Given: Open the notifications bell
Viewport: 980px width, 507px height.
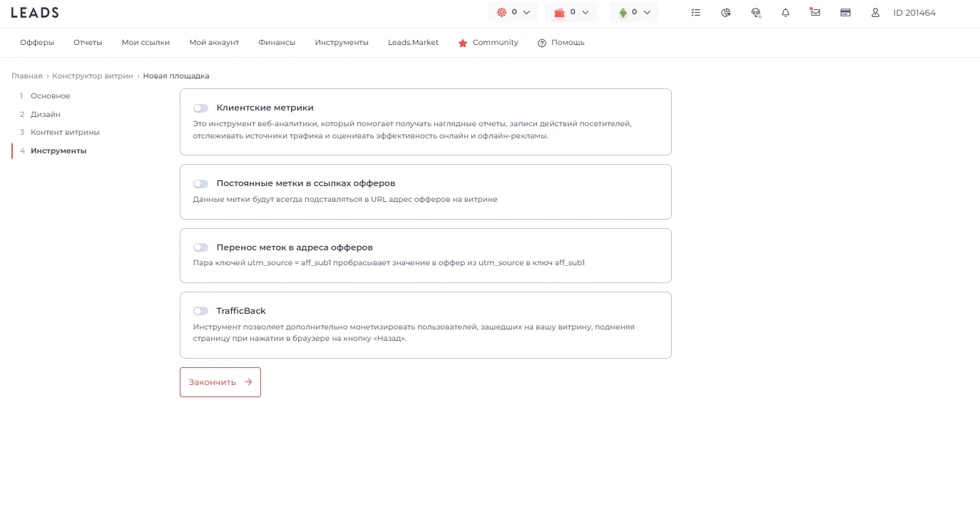Looking at the screenshot, I should [786, 12].
